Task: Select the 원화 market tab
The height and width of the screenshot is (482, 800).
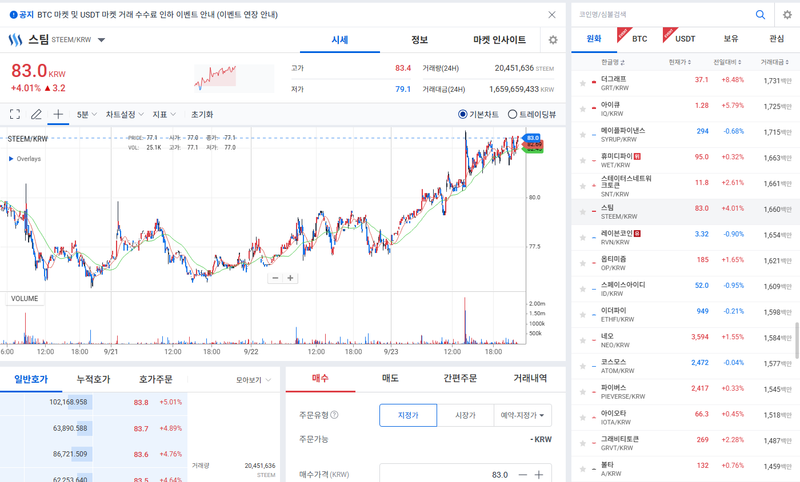Action: tap(594, 39)
